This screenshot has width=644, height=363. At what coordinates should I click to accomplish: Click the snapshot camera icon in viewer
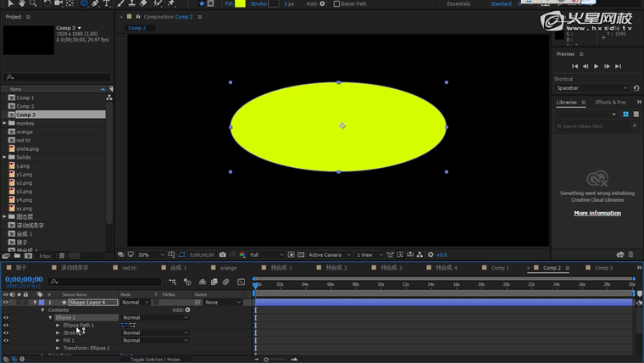click(x=222, y=254)
